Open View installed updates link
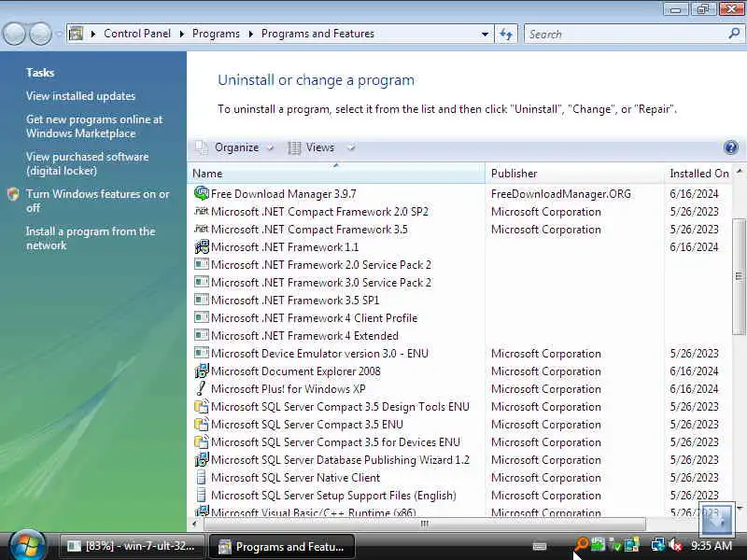The image size is (747, 560). tap(80, 96)
